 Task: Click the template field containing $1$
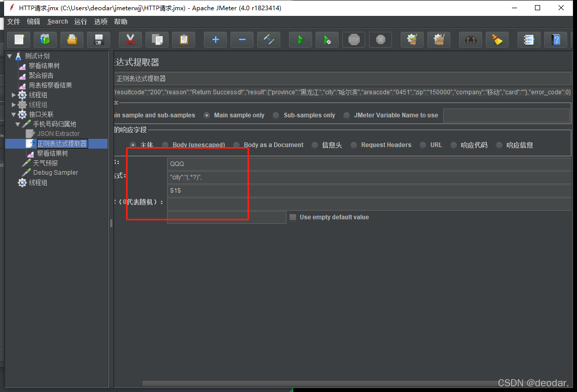369,190
